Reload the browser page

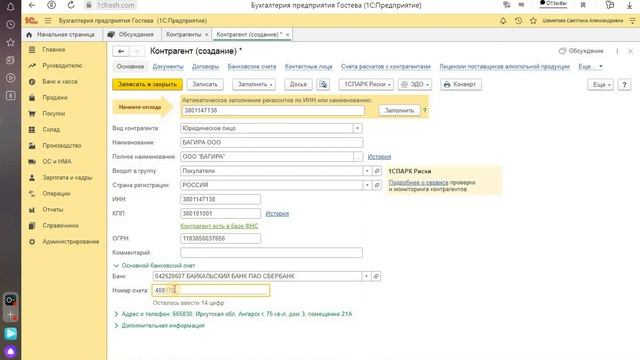tap(71, 5)
